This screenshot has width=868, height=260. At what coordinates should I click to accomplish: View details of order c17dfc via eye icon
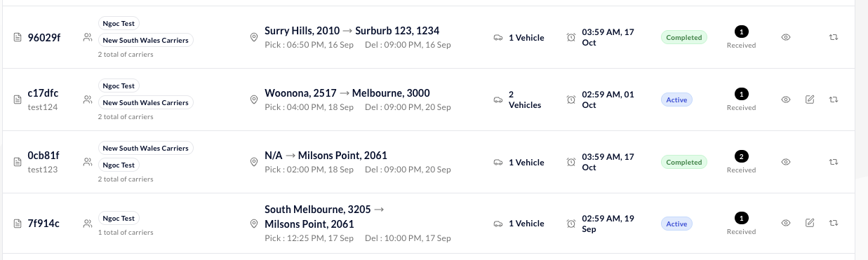[786, 100]
